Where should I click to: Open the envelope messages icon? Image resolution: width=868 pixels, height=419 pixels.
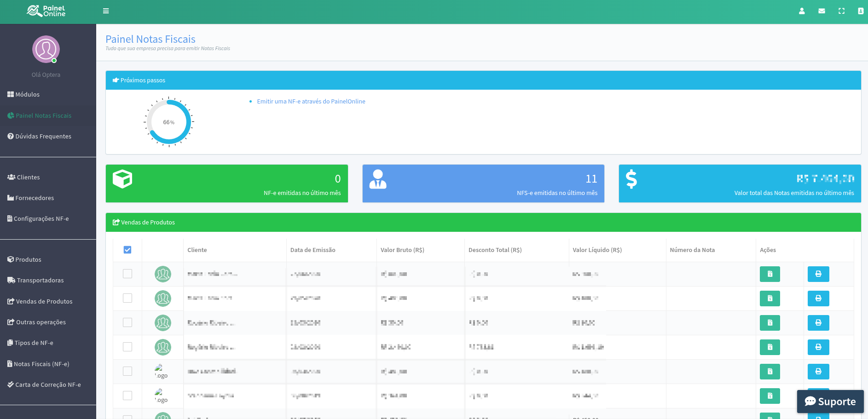822,11
